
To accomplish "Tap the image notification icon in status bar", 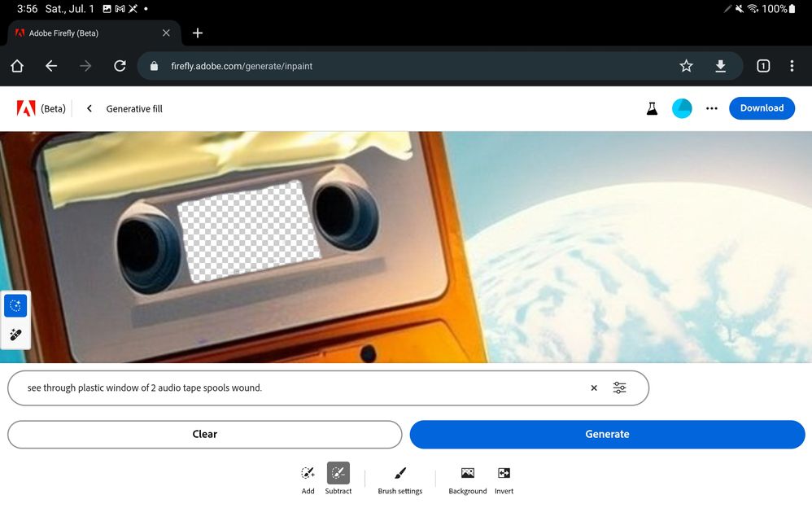I will pos(107,9).
